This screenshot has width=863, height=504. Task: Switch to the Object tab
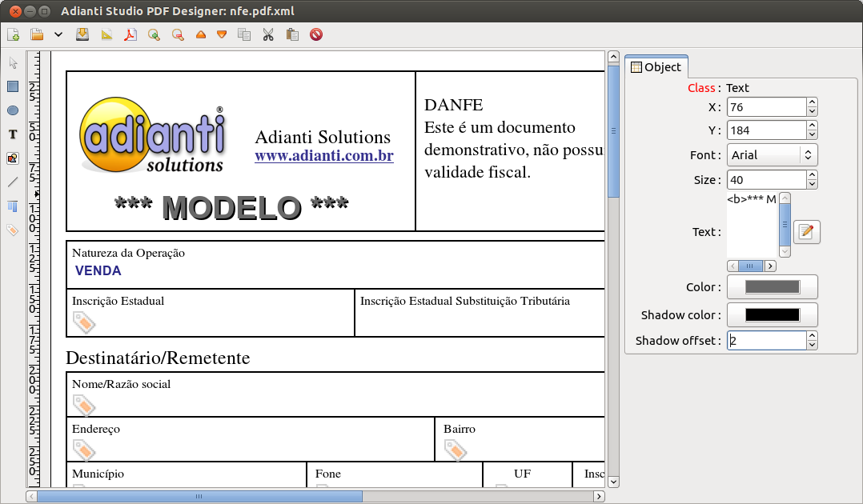[656, 67]
